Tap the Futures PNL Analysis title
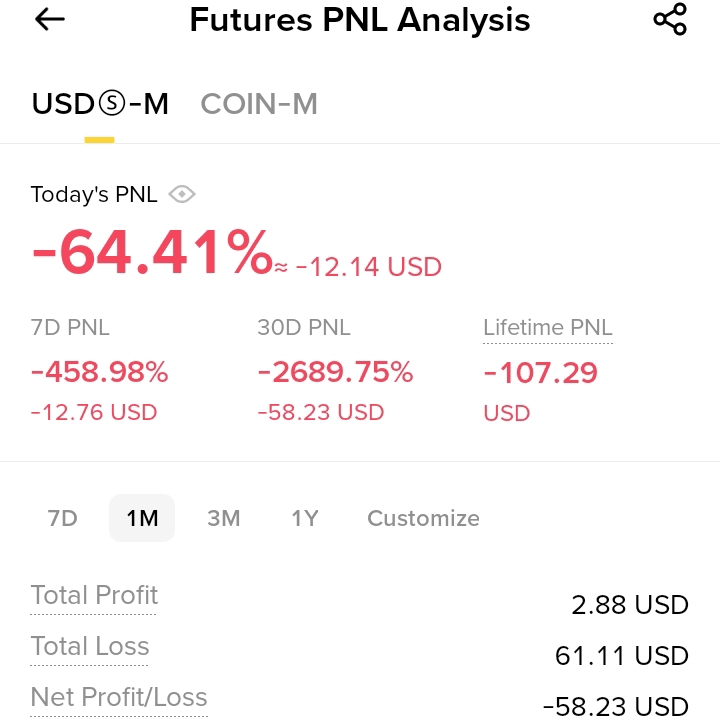The width and height of the screenshot is (720, 720). tap(360, 20)
